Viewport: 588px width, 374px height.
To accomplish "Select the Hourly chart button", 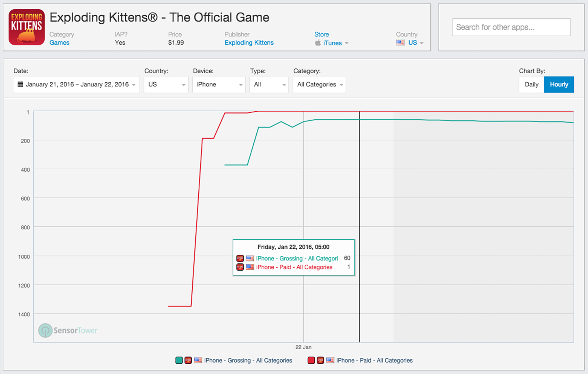I will [559, 84].
